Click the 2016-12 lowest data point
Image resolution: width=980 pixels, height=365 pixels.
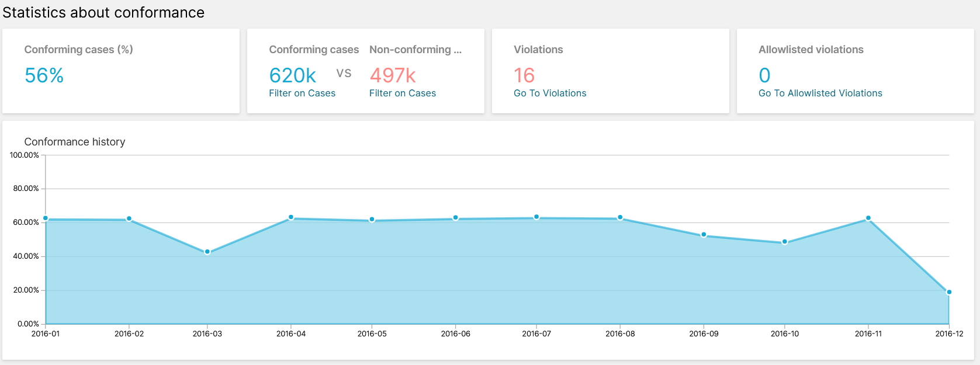click(x=949, y=292)
